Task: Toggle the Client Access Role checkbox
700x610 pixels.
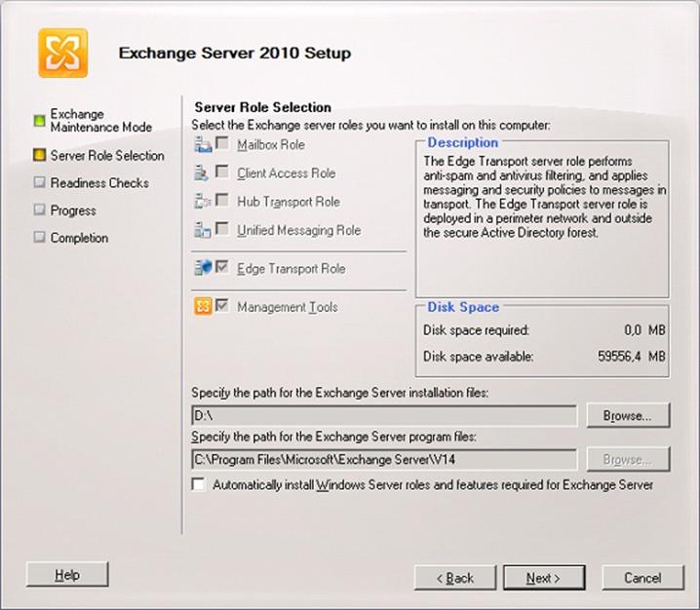Action: click(222, 172)
